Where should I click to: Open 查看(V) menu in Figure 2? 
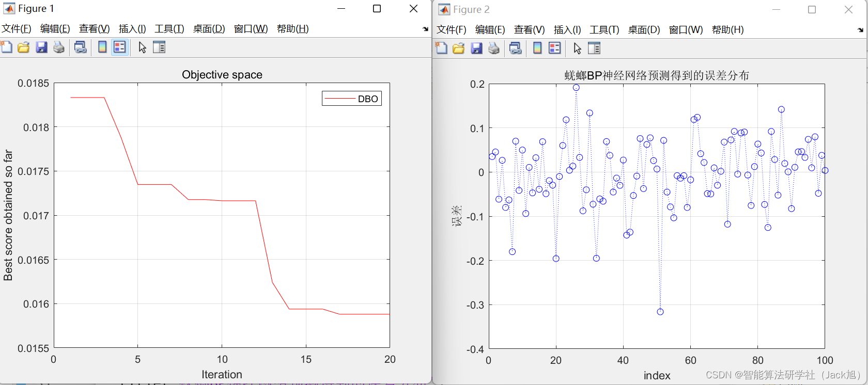pyautogui.click(x=530, y=30)
